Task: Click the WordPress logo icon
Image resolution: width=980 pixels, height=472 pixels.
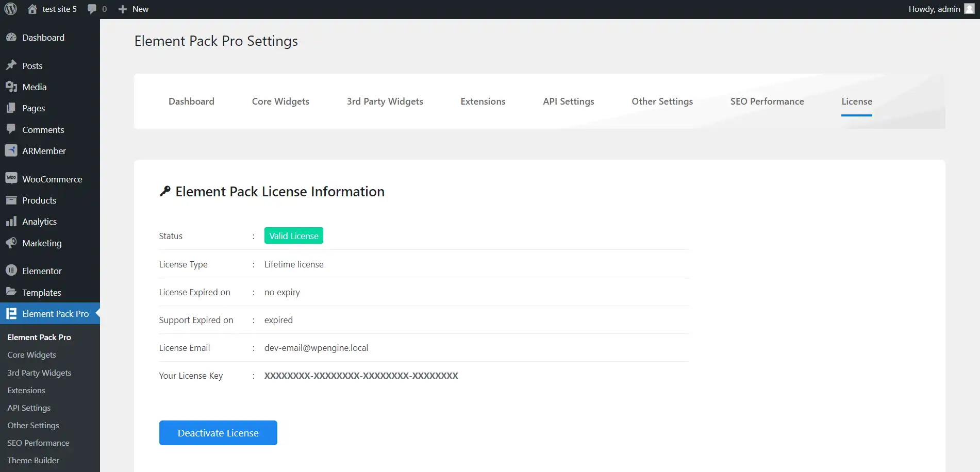Action: point(11,9)
